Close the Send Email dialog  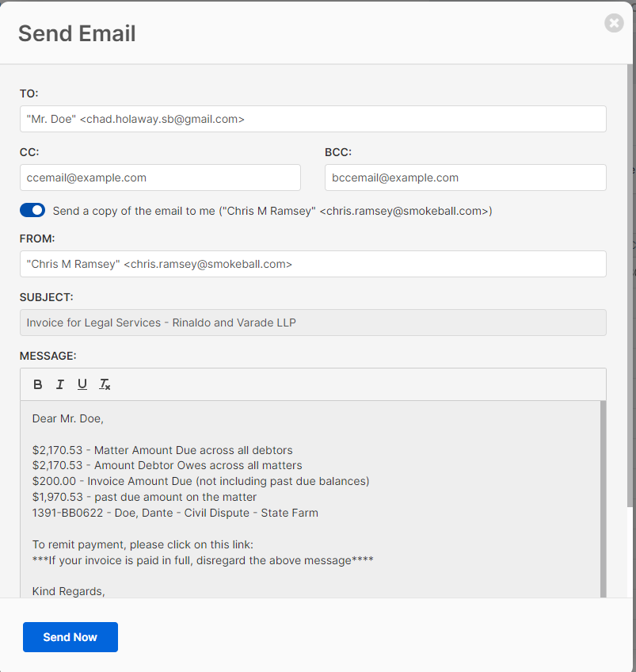(x=614, y=23)
